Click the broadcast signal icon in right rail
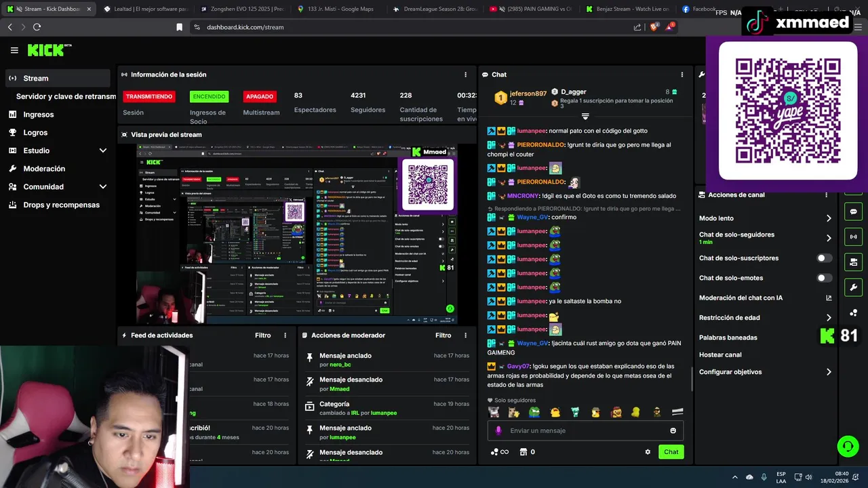This screenshot has height=488, width=868. [853, 237]
